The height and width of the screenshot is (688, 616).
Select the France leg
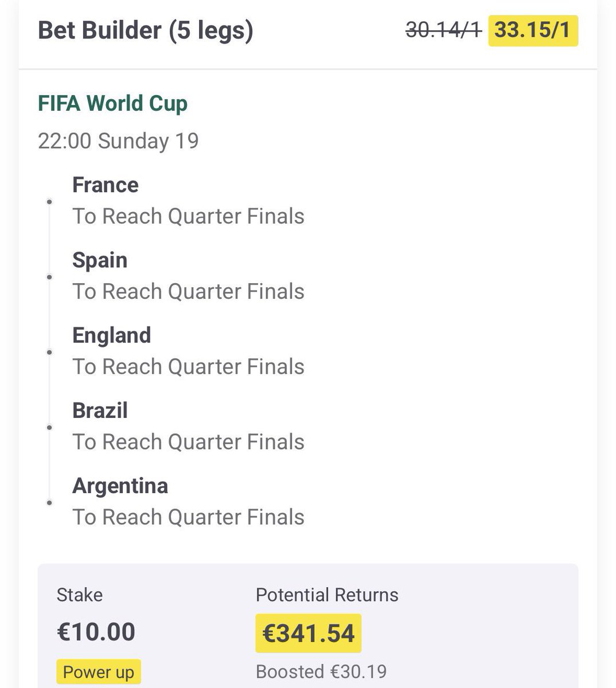pos(188,201)
